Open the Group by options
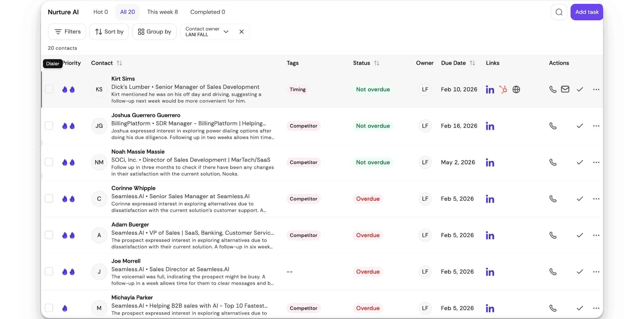The image size is (644, 319). (154, 32)
